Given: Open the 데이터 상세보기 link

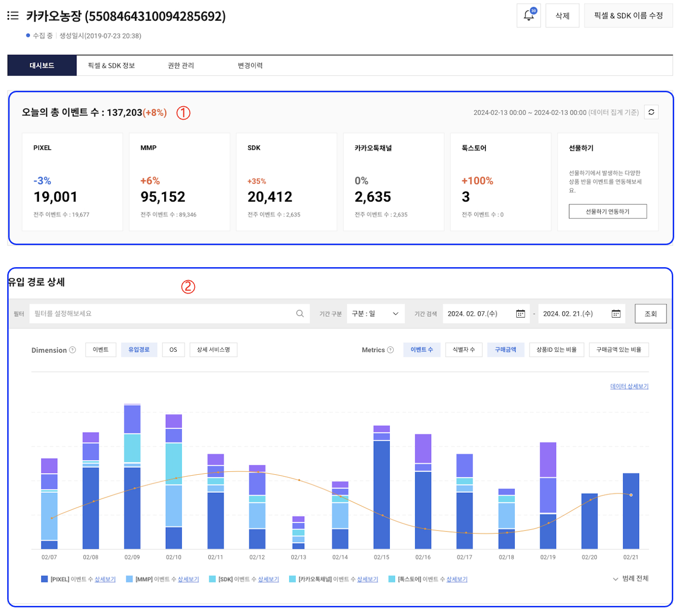Looking at the screenshot, I should pyautogui.click(x=629, y=386).
